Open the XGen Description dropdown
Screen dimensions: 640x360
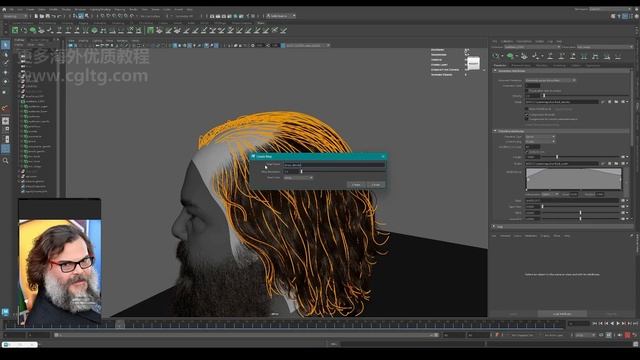[604, 47]
